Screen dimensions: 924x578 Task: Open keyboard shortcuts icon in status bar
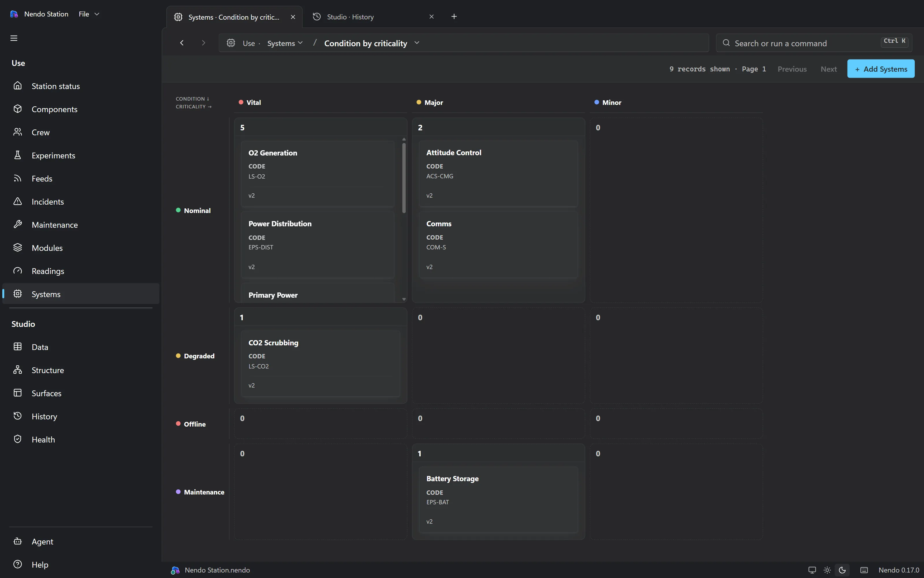click(864, 570)
